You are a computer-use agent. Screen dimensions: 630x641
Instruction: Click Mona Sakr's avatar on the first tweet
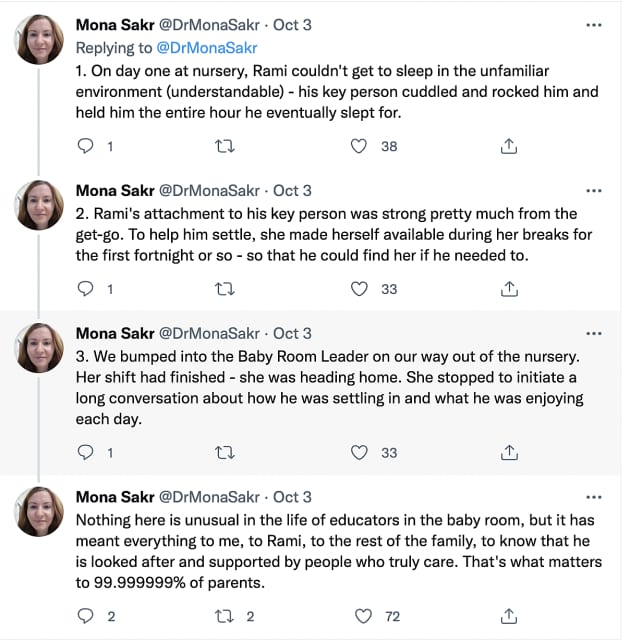(x=43, y=40)
